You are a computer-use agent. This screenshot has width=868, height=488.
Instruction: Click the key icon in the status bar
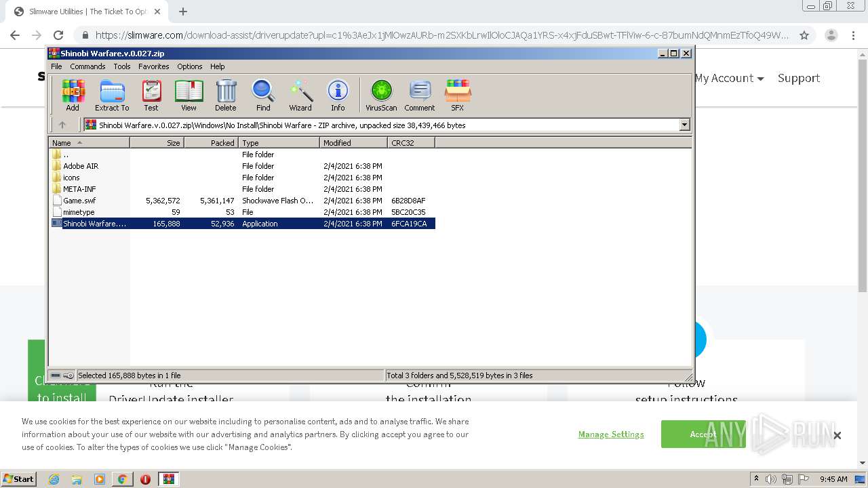pos(68,375)
